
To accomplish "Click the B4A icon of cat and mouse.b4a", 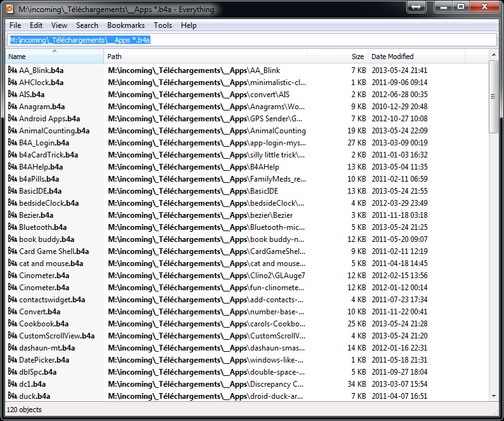I will [13, 263].
